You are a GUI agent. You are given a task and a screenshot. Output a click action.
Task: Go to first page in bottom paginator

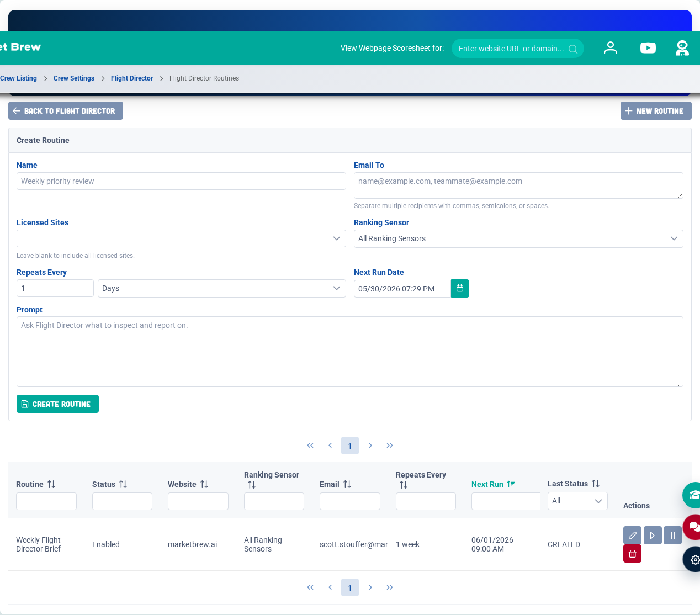[x=310, y=587]
